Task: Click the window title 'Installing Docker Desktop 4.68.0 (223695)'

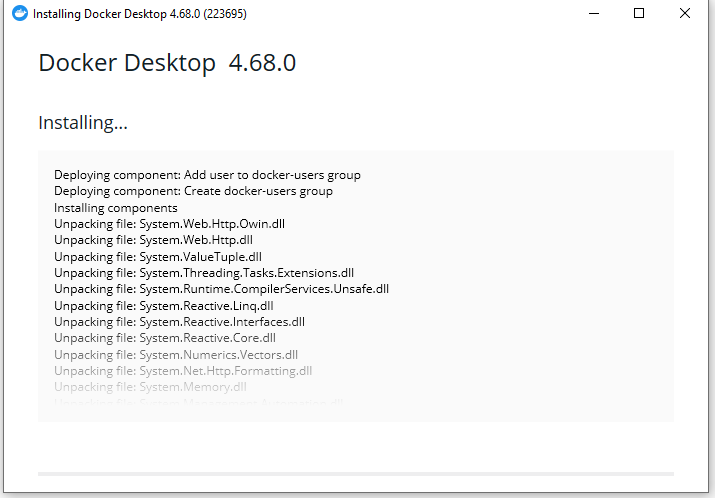Action: pyautogui.click(x=140, y=14)
